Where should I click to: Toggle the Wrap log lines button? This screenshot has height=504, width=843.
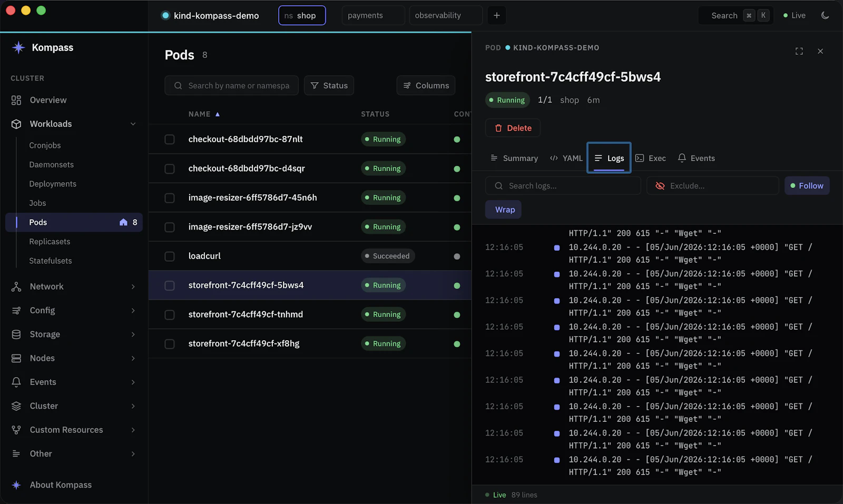pyautogui.click(x=504, y=210)
